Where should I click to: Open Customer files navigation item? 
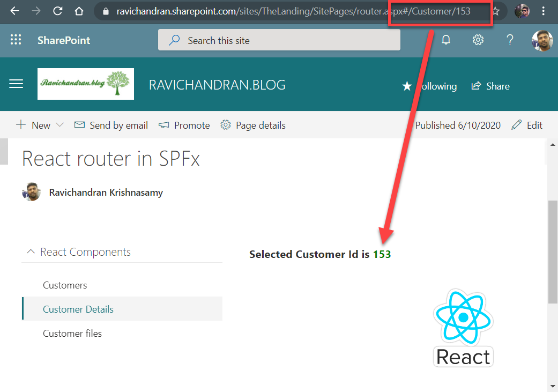point(72,334)
